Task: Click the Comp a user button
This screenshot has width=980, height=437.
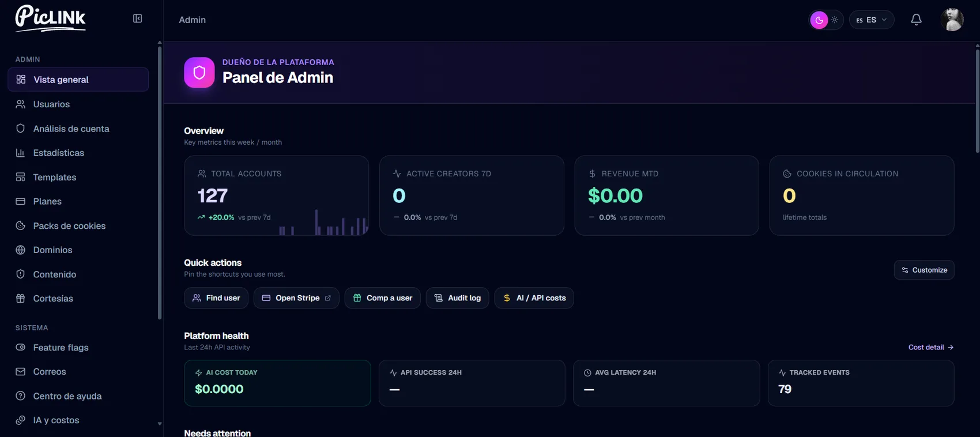Action: pos(383,298)
